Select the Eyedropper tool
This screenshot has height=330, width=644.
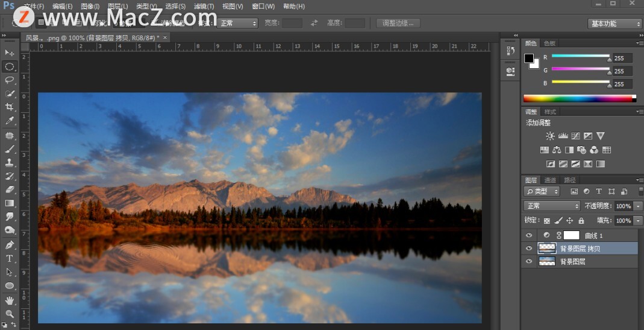[x=10, y=121]
